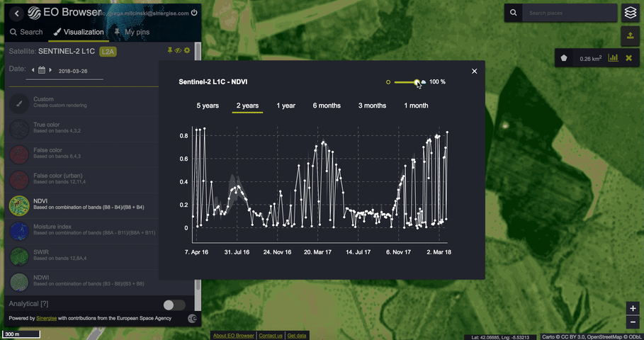Show the 1 month chart range
This screenshot has width=644, height=340.
(x=416, y=106)
